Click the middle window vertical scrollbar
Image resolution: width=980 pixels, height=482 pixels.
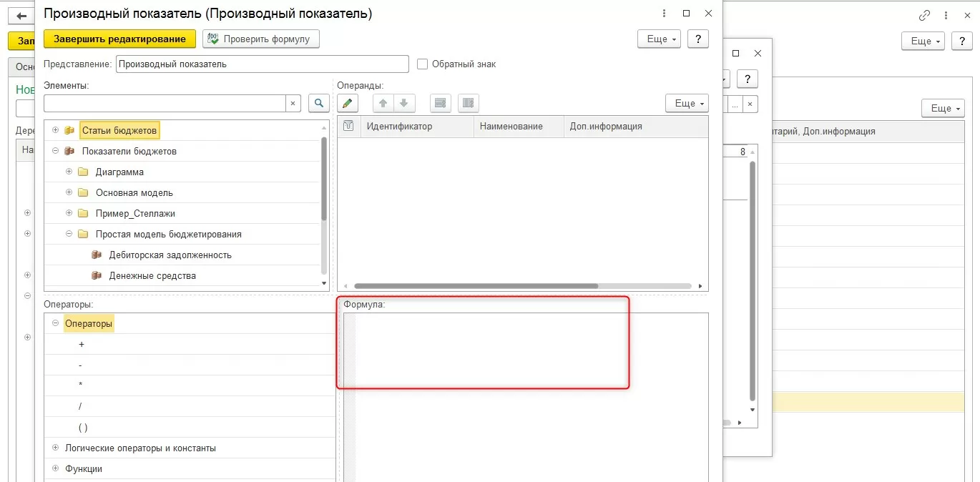click(x=752, y=280)
